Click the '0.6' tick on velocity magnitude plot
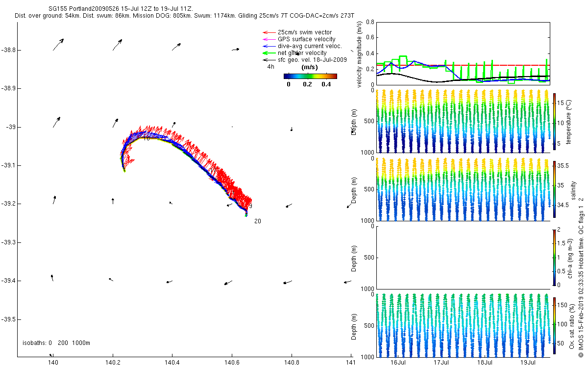The height and width of the screenshot is (368, 588). (x=370, y=37)
